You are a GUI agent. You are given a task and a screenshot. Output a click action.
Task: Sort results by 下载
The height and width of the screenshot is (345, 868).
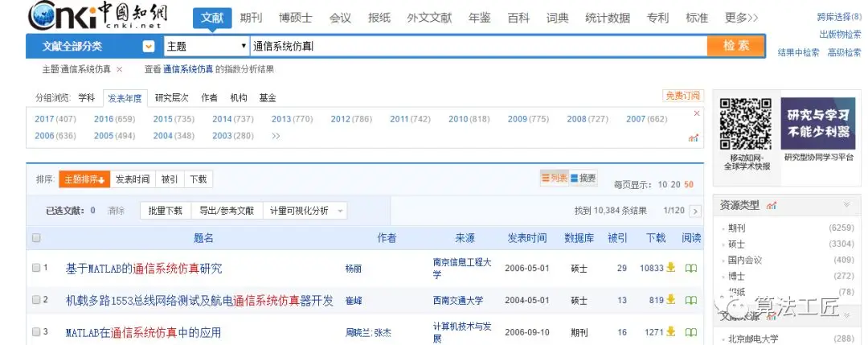[x=199, y=179]
